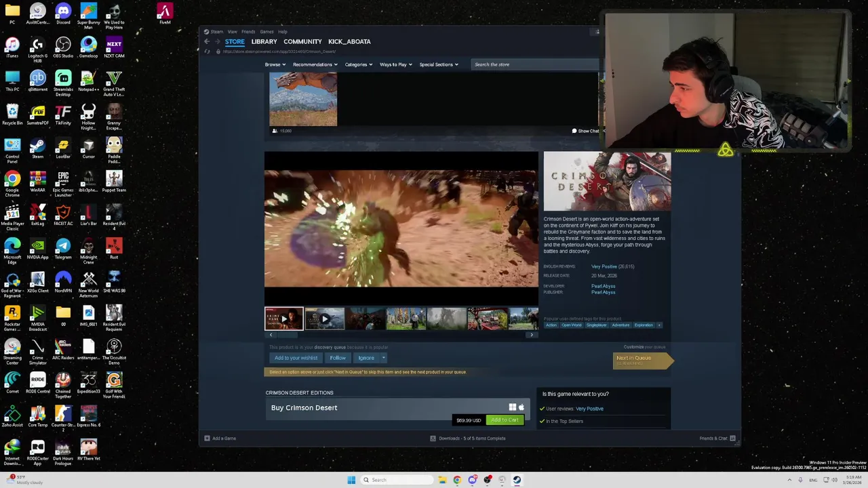
Task: Open the Friends menu
Action: pos(248,32)
